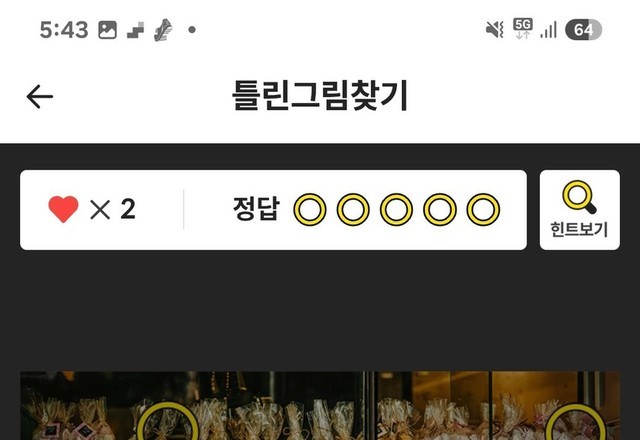Screen dimensions: 640x440
Task: Tap the 5G network status icon
Action: point(523,28)
